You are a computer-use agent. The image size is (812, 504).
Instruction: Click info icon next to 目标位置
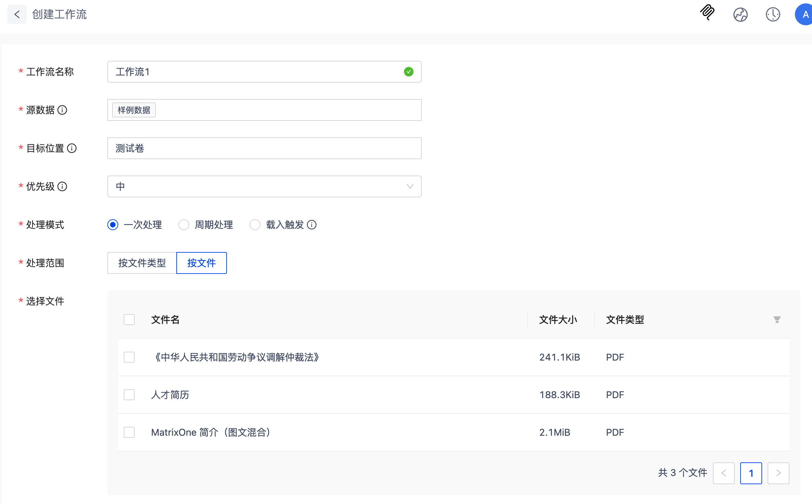72,148
